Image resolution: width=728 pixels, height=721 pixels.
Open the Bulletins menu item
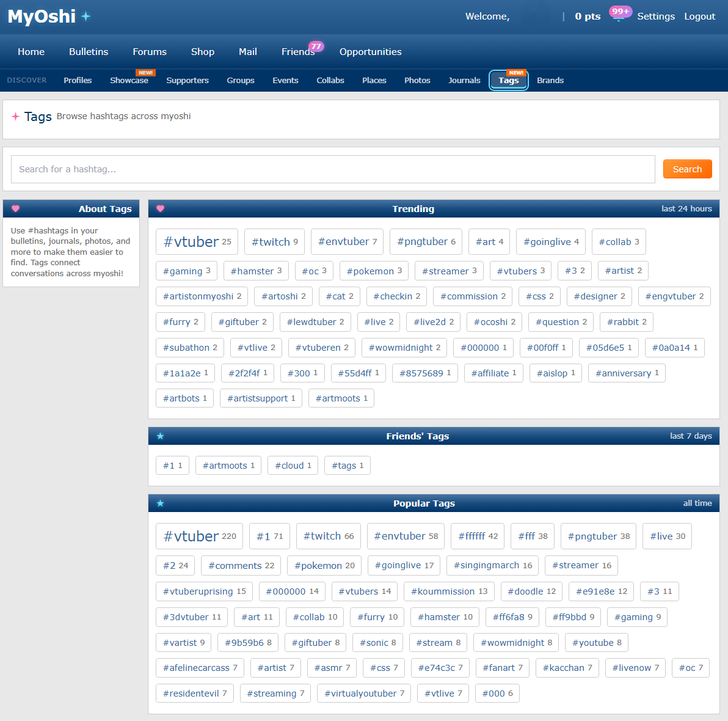(x=89, y=51)
